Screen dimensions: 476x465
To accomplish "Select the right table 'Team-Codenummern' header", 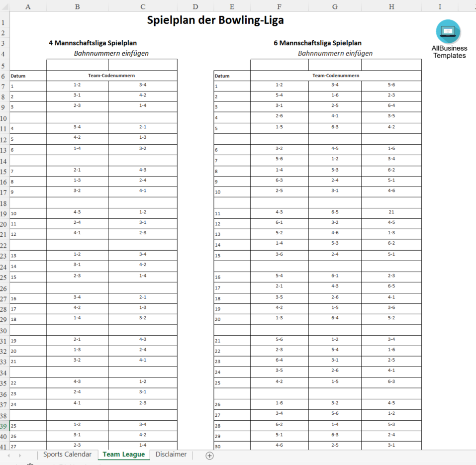I will (335, 76).
